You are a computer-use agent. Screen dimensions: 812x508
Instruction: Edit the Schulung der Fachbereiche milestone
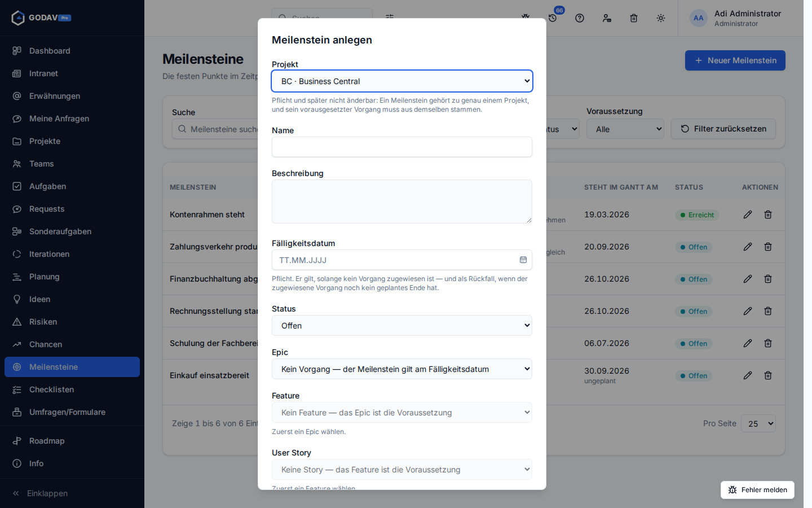pyautogui.click(x=748, y=343)
